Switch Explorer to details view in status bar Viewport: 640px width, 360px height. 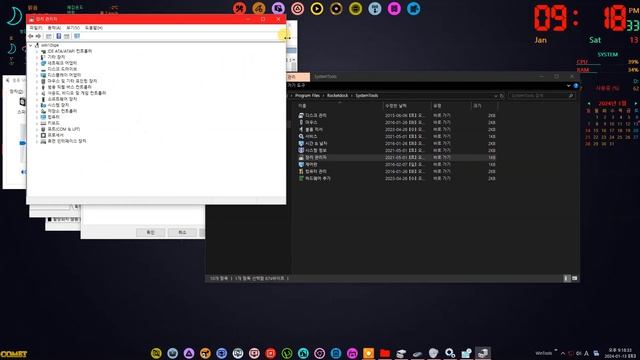(x=566, y=278)
